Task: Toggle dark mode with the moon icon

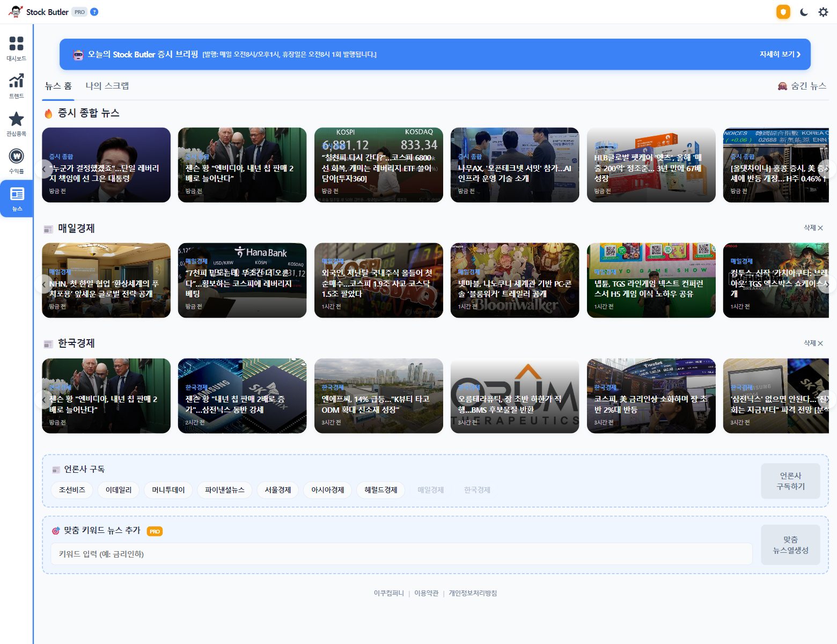Action: pyautogui.click(x=804, y=12)
